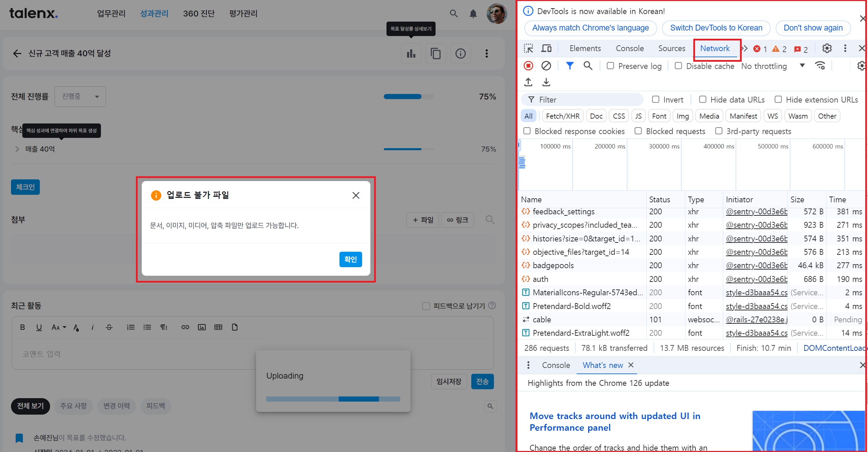The image size is (868, 452).
Task: Tick the Hide data URLs checkbox
Action: (x=703, y=99)
